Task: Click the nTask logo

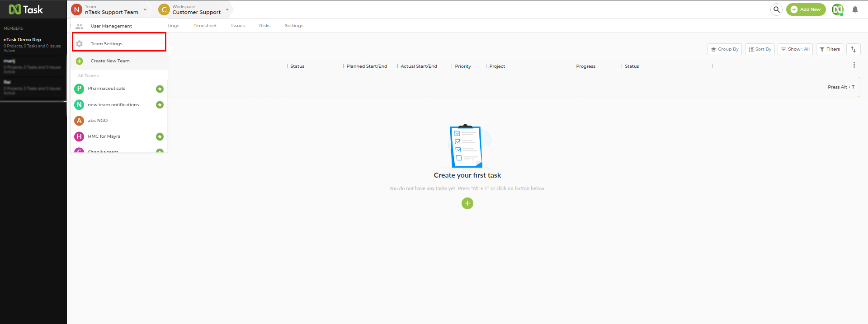Action: 26,9
